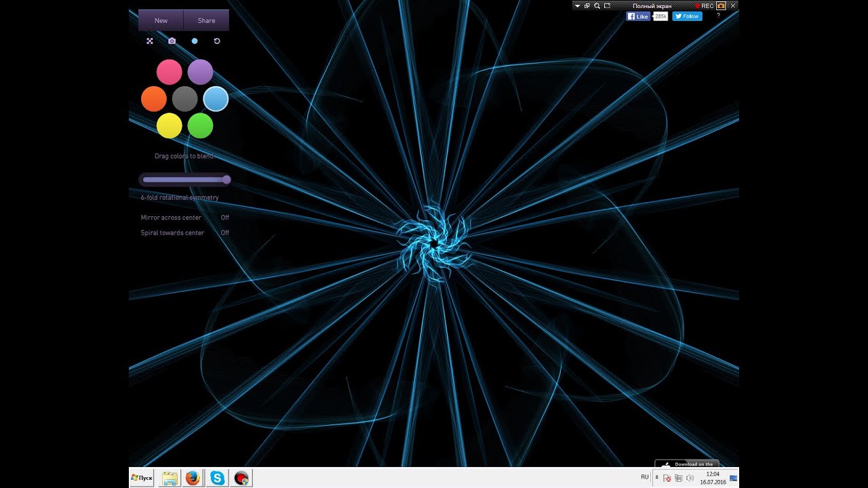Click the 285k Facebook like count
Image resolution: width=868 pixels, height=488 pixels.
660,16
